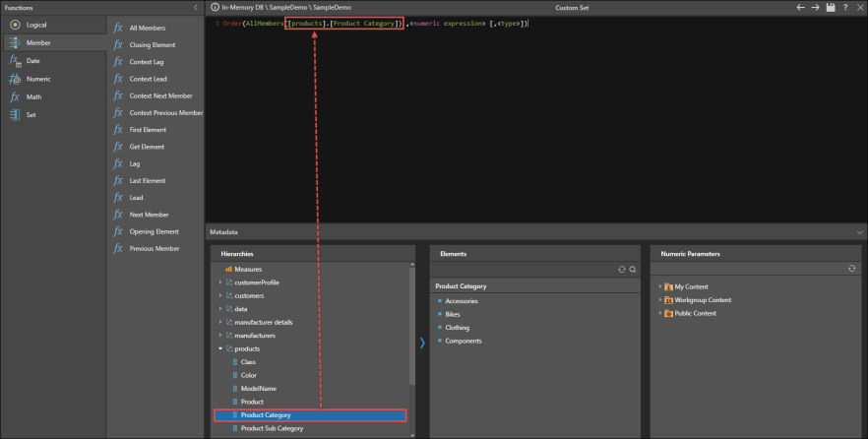This screenshot has width=868, height=439.
Task: Click the info icon beside In-Memory DB path
Action: [215, 7]
